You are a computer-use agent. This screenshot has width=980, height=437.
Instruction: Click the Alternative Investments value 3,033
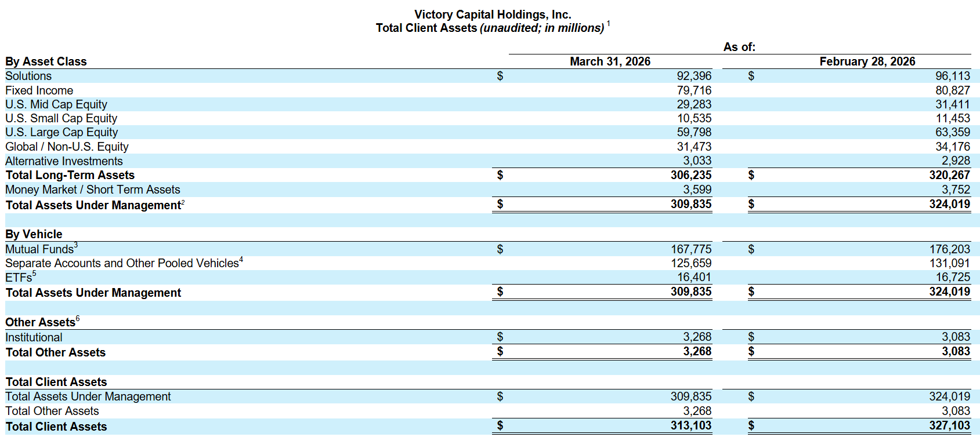[x=697, y=161]
